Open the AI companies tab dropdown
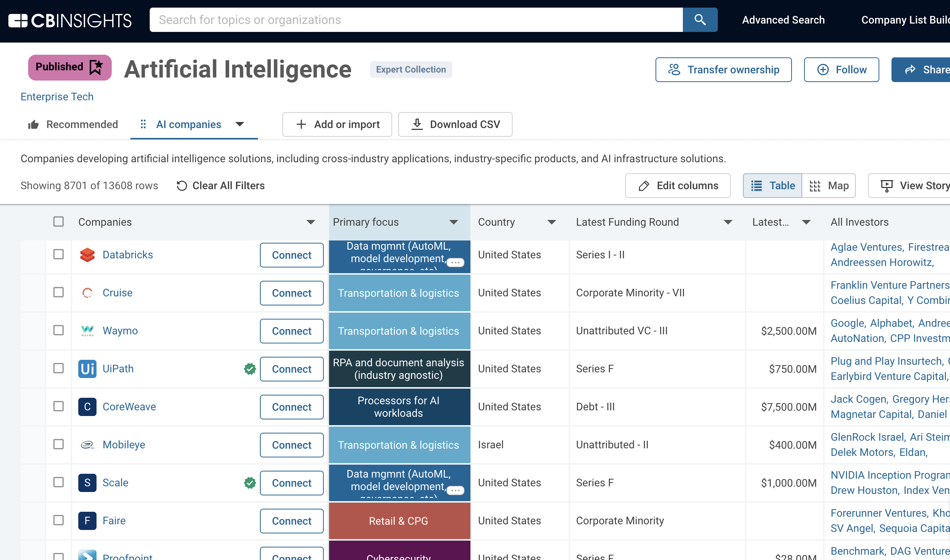This screenshot has height=560, width=950. click(239, 124)
